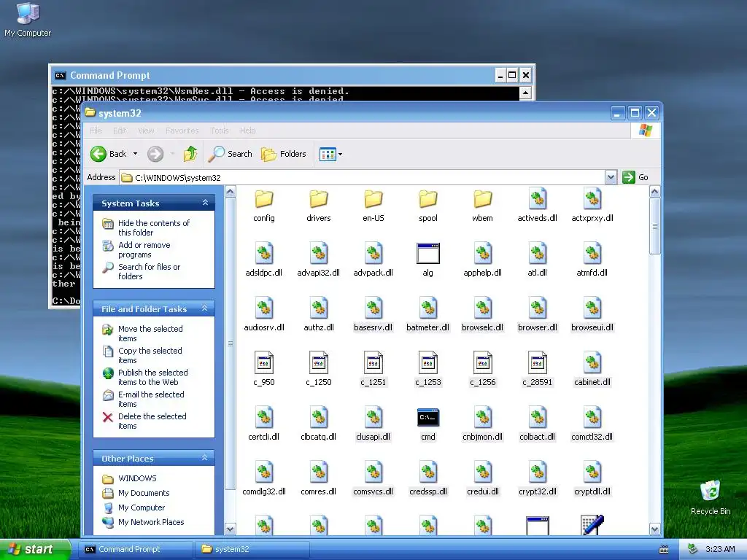Click the Up folder toolbar icon
Viewport: 747px width, 560px height.
click(190, 154)
